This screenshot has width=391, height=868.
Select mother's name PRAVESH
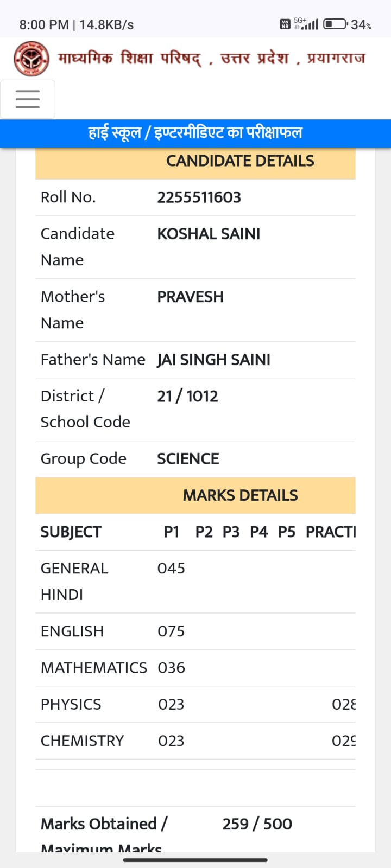coord(191,297)
